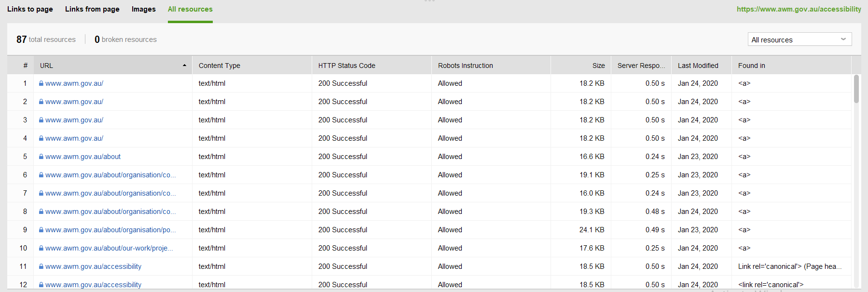Sort by the URL column header
The image size is (868, 292).
click(x=113, y=66)
